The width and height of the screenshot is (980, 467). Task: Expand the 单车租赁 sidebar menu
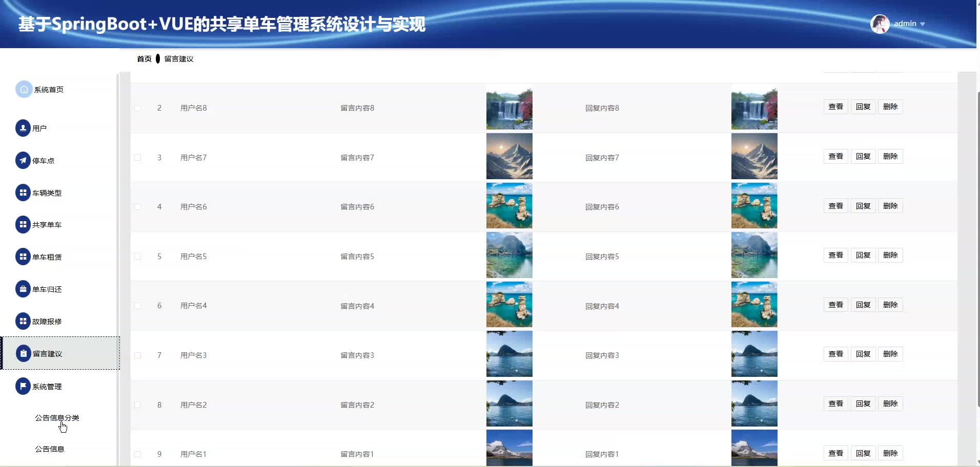[47, 257]
